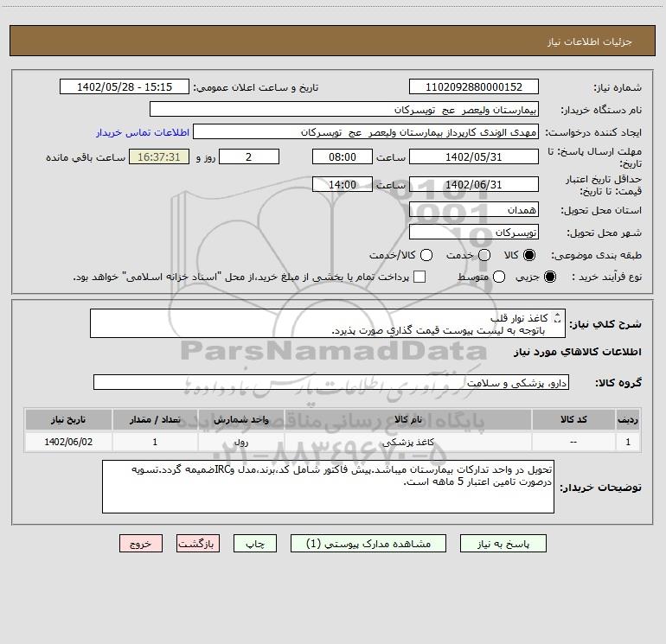This screenshot has width=666, height=644.
Task: Click the request creator field مهدی الوندی
Action: 366,131
